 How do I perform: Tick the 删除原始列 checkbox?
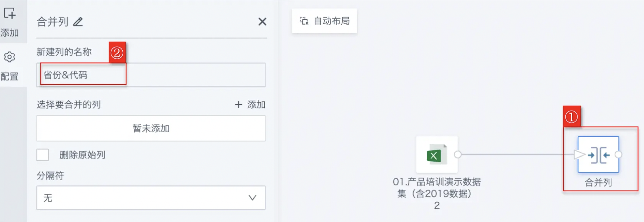pyautogui.click(x=43, y=155)
